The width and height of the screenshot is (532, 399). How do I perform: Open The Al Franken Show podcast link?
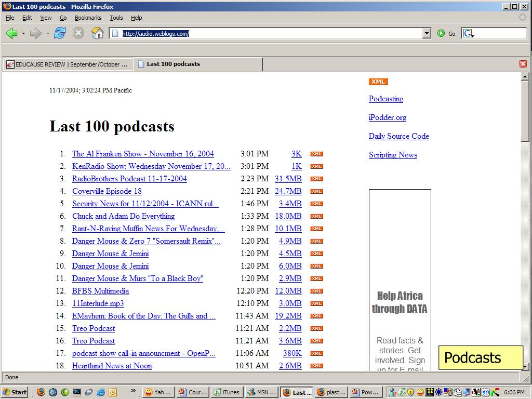(x=143, y=154)
